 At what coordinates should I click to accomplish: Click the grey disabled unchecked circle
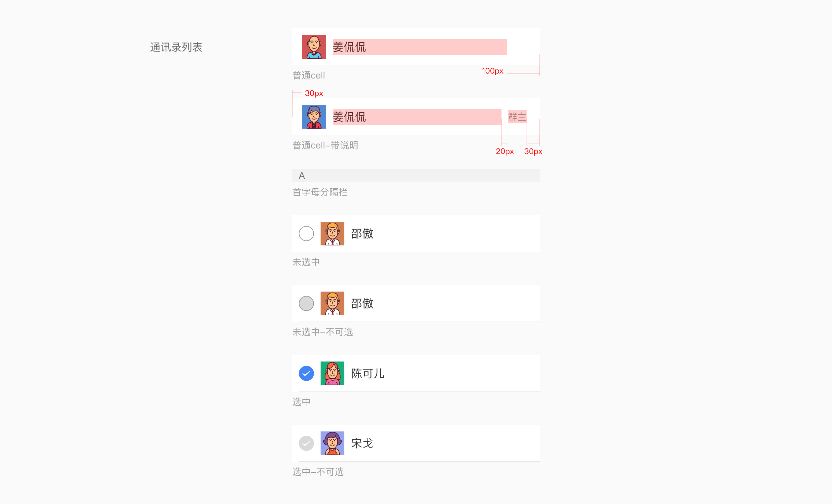pyautogui.click(x=306, y=303)
